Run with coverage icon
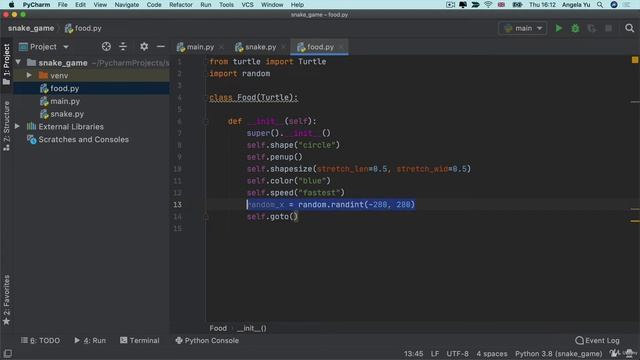The height and width of the screenshot is (360, 640). pos(591,28)
